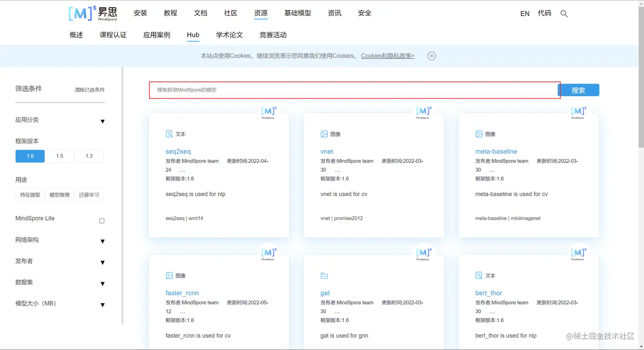The width and height of the screenshot is (644, 350).
Task: Open the 资讯 menu item
Action: point(334,13)
